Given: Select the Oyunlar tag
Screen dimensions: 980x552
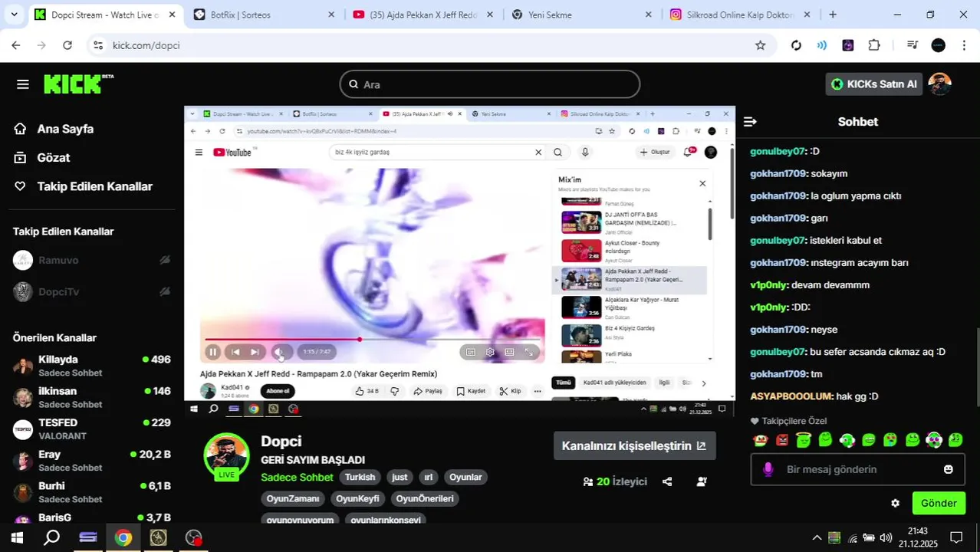Looking at the screenshot, I should coord(465,477).
